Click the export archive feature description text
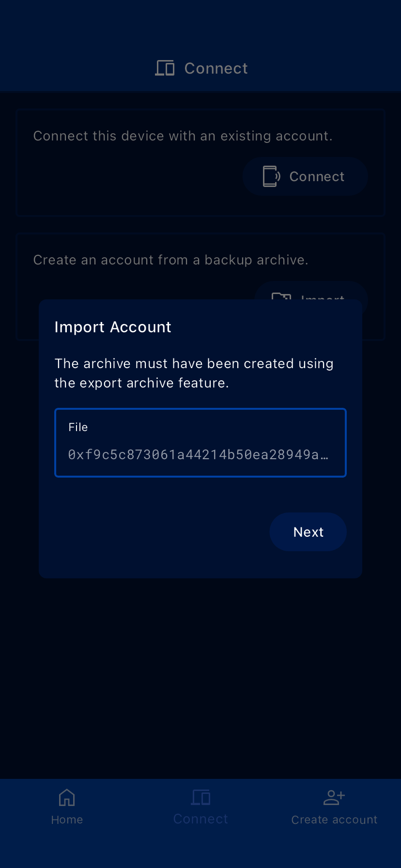 (x=194, y=373)
